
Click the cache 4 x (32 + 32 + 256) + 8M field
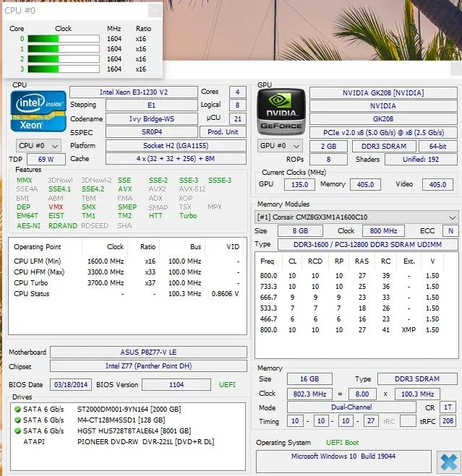click(x=176, y=159)
